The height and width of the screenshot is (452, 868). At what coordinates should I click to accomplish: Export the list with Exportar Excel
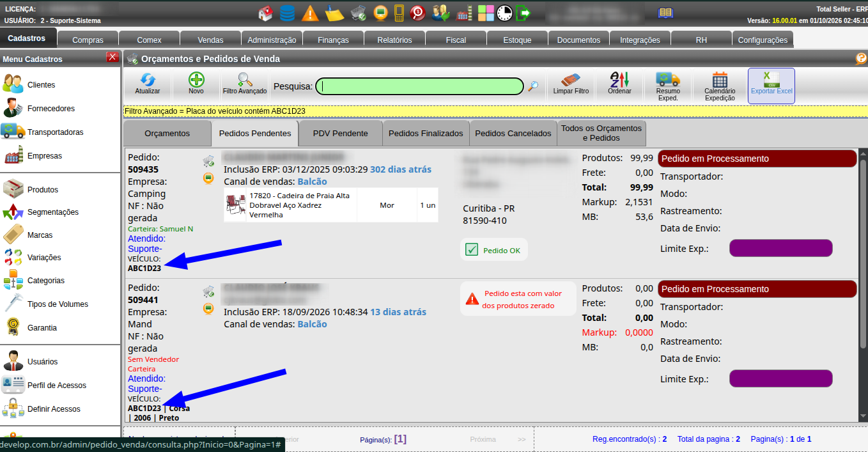(x=771, y=86)
